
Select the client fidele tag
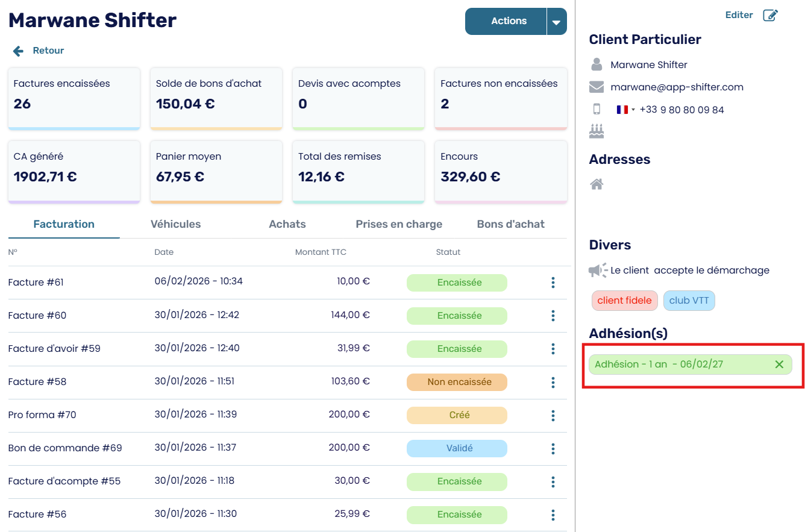[x=624, y=301]
